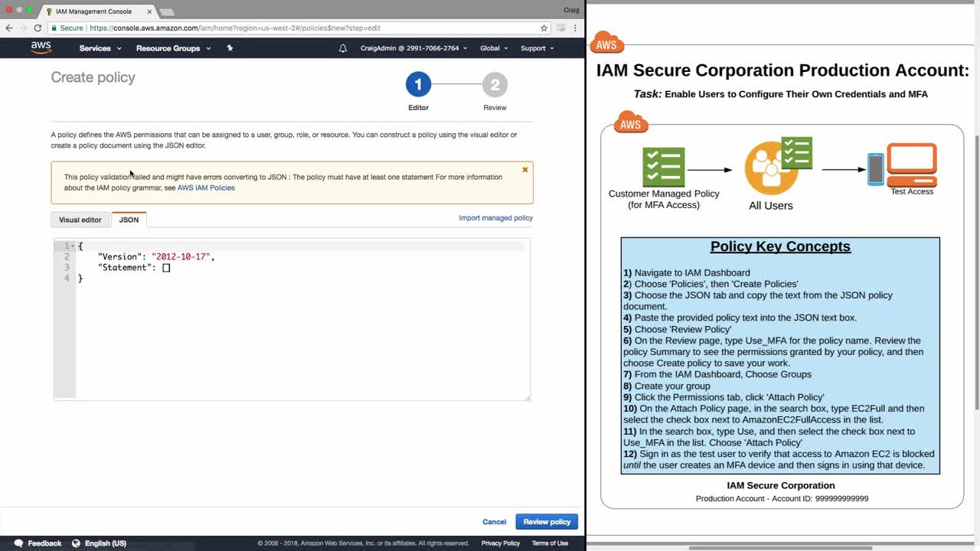Viewport: 980px width, 551px height.
Task: Click the empty area of the JSON editor
Action: click(x=302, y=341)
